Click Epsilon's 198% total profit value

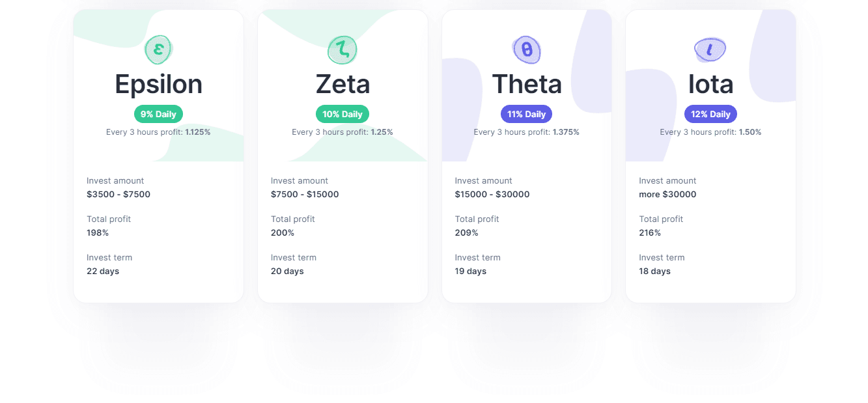(x=98, y=232)
